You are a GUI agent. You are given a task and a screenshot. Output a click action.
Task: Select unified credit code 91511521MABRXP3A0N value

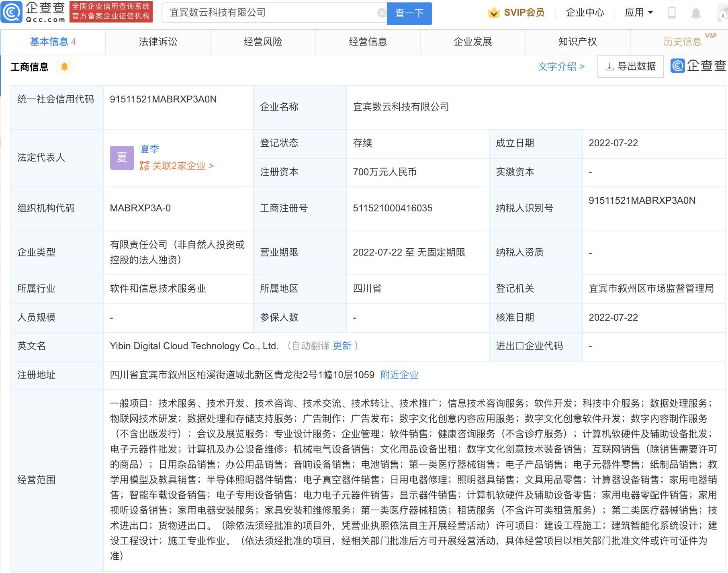(163, 99)
